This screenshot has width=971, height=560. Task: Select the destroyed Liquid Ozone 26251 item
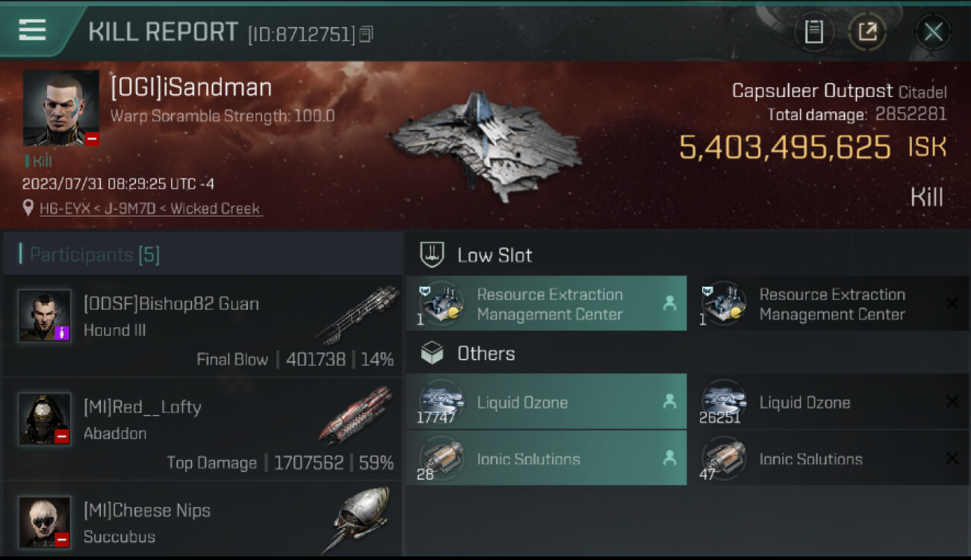pyautogui.click(x=828, y=402)
